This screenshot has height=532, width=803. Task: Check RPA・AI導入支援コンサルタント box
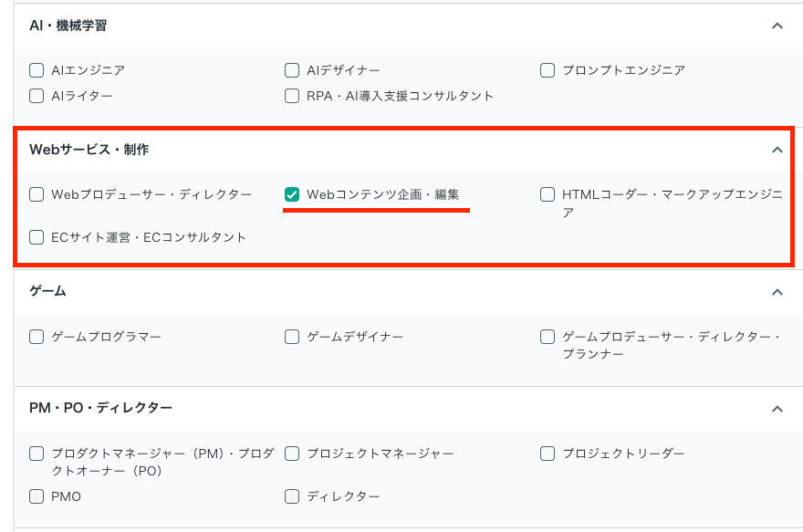click(292, 96)
